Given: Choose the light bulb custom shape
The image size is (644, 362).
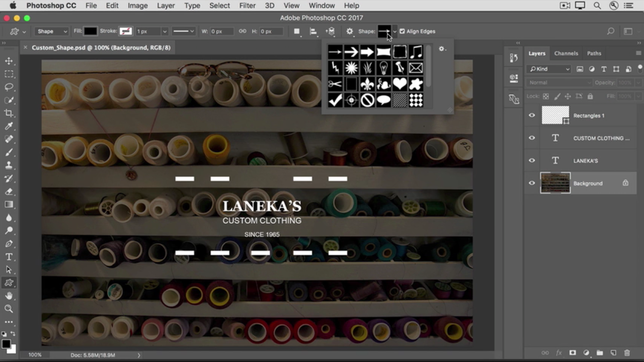Looking at the screenshot, I should [x=383, y=68].
